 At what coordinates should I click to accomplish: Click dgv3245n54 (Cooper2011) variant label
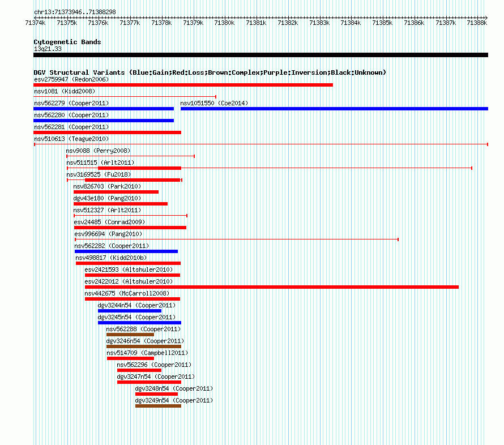coord(136,317)
